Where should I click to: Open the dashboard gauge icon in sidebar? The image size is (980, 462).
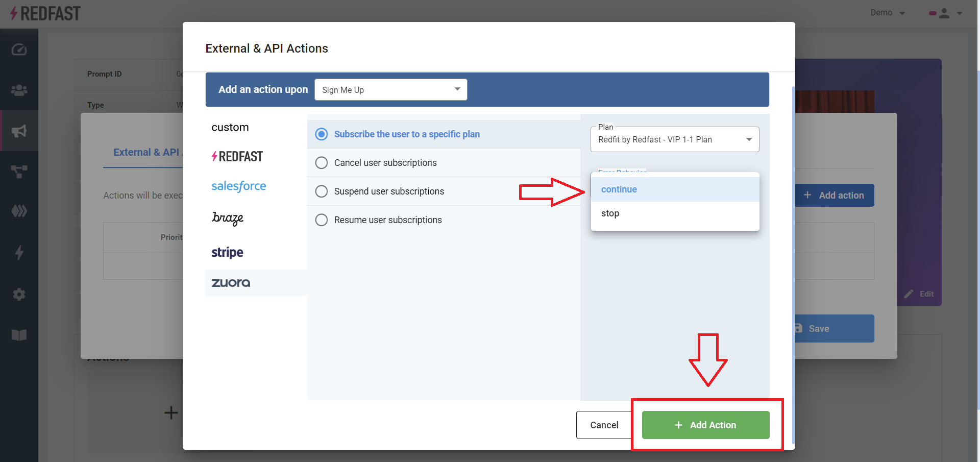(19, 50)
